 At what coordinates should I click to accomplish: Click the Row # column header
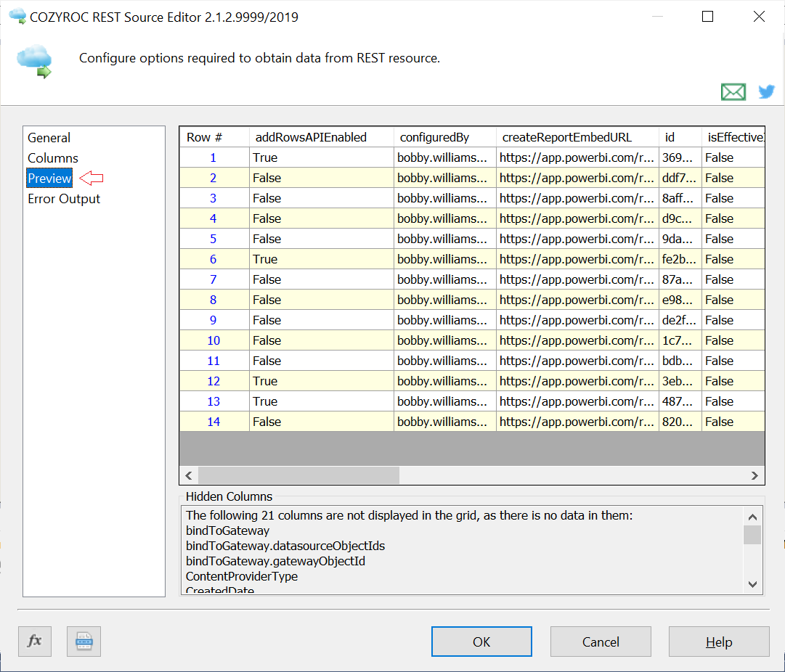point(213,137)
